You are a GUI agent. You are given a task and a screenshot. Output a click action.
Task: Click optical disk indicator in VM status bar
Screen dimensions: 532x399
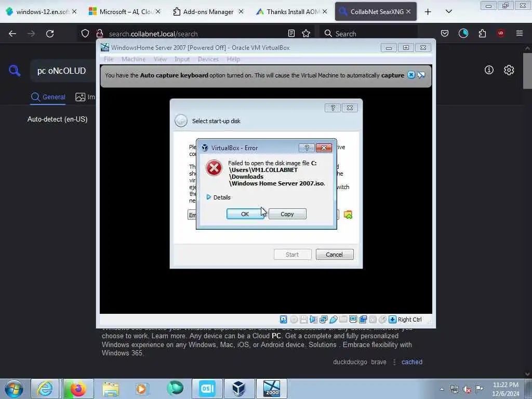click(294, 320)
